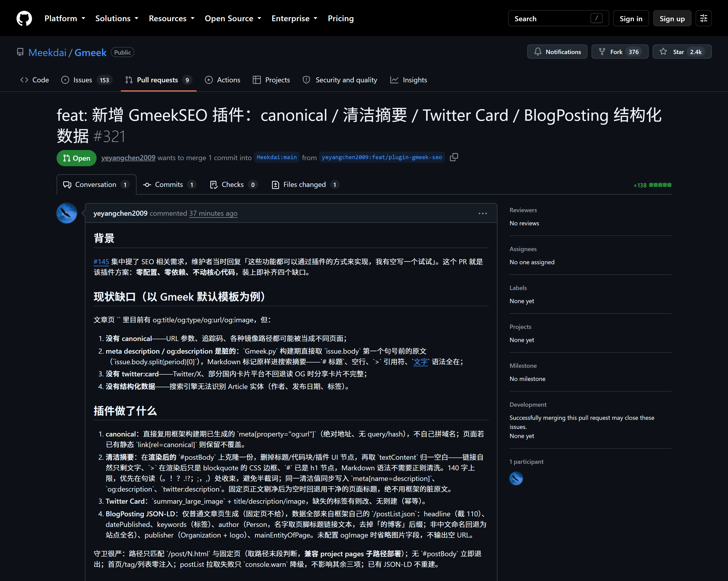Viewport: 728px width, 581px height.
Task: Expand the Solutions menu
Action: point(117,18)
